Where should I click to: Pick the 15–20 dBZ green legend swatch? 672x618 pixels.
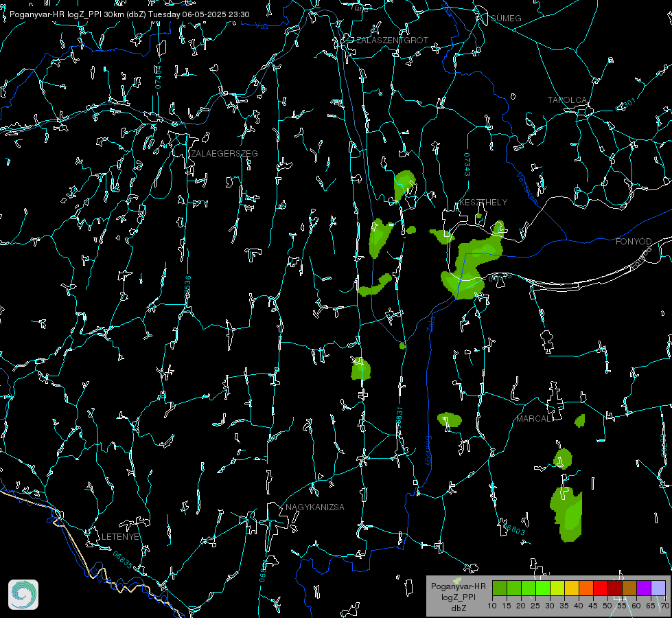click(514, 588)
